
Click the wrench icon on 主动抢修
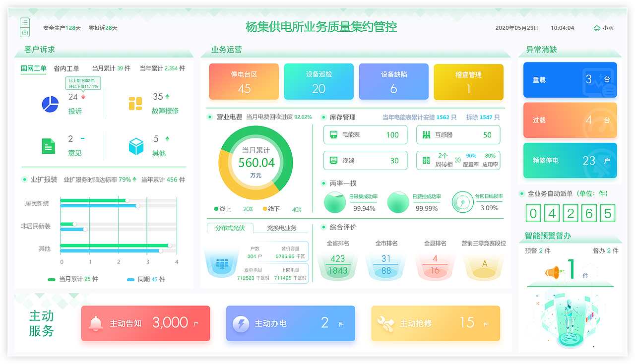pos(385,323)
